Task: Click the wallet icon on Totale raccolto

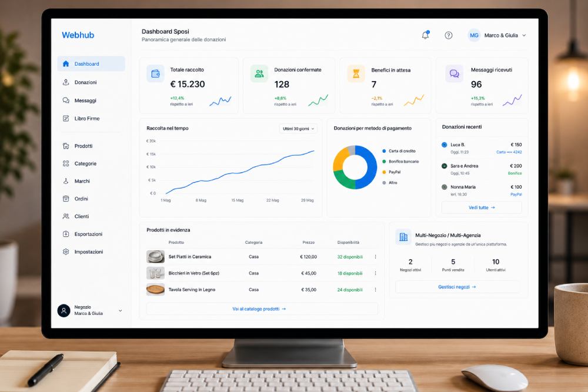Action: pos(155,73)
